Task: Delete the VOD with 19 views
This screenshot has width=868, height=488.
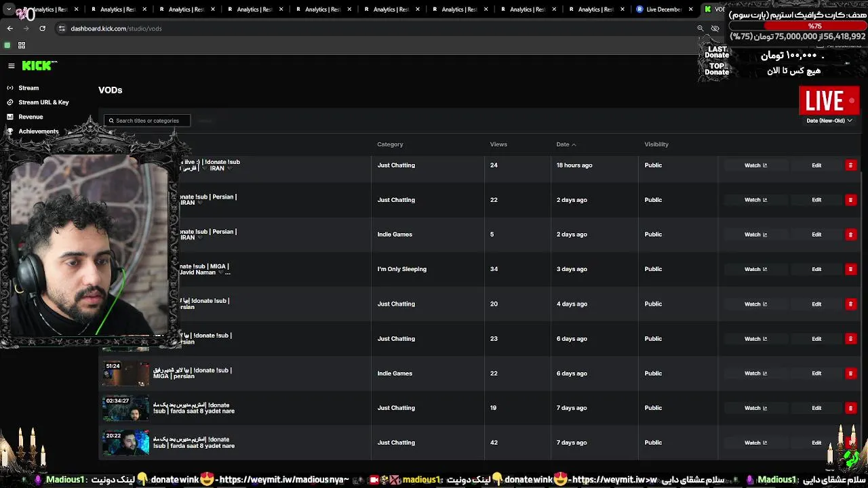Action: pyautogui.click(x=850, y=408)
